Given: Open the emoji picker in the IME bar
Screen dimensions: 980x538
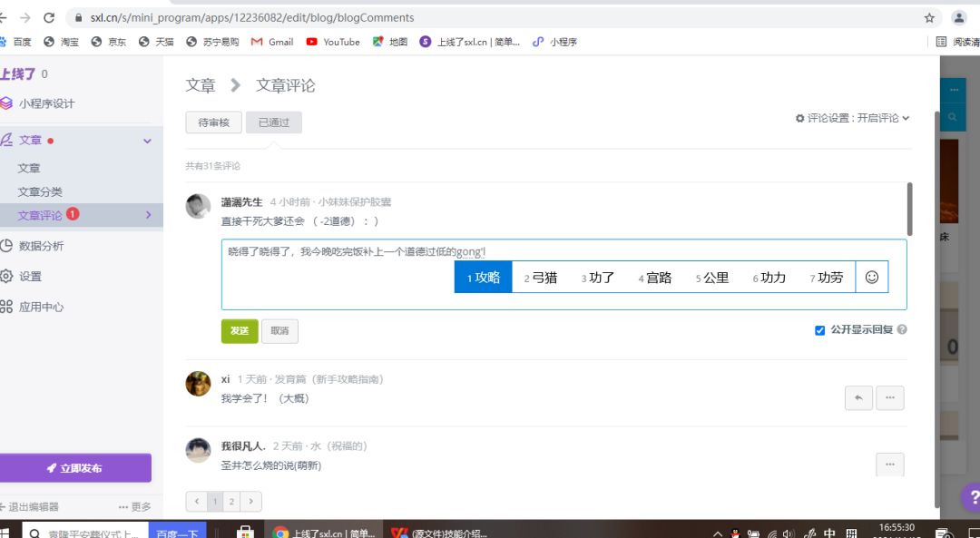Looking at the screenshot, I should [x=871, y=278].
